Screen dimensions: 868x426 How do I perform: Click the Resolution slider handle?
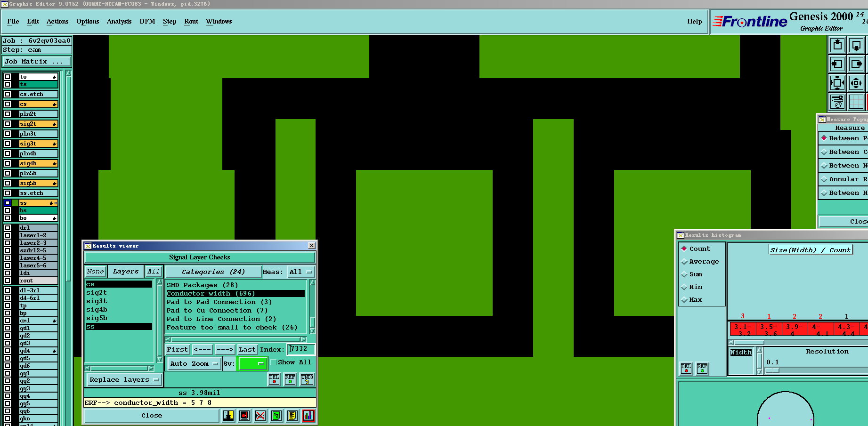click(772, 370)
